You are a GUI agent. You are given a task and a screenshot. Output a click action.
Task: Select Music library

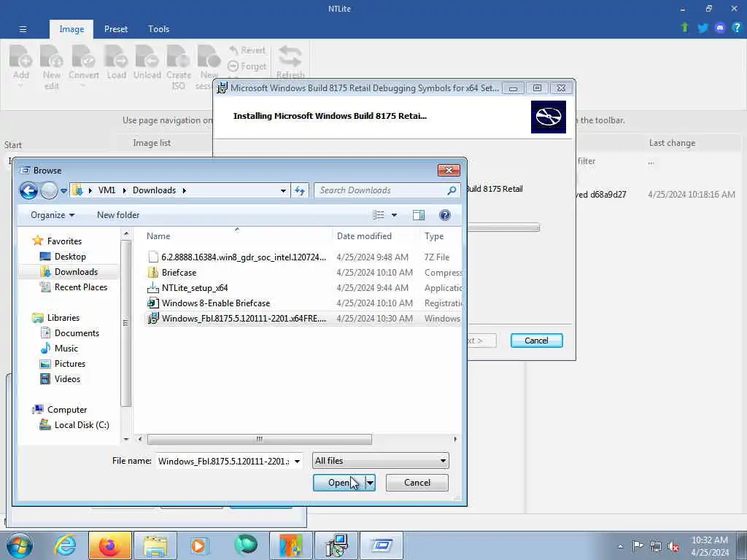click(x=66, y=349)
